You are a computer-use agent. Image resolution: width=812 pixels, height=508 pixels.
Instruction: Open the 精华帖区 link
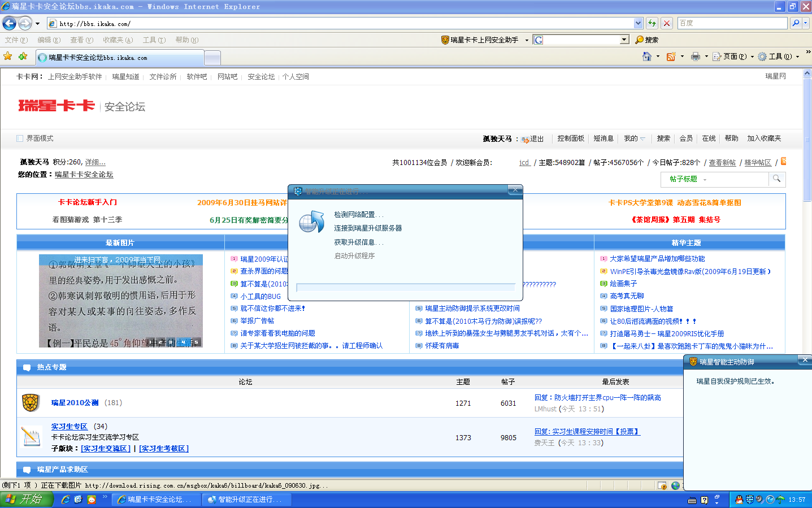[x=758, y=163]
